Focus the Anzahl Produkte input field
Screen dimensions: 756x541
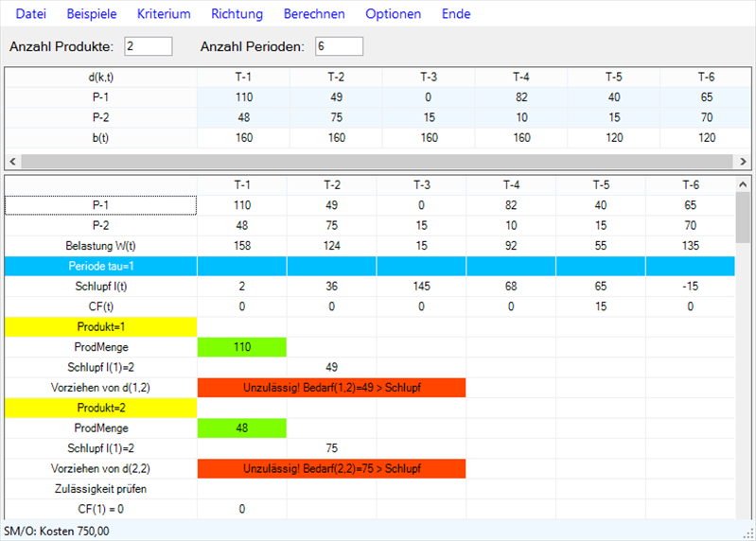pyautogui.click(x=149, y=46)
